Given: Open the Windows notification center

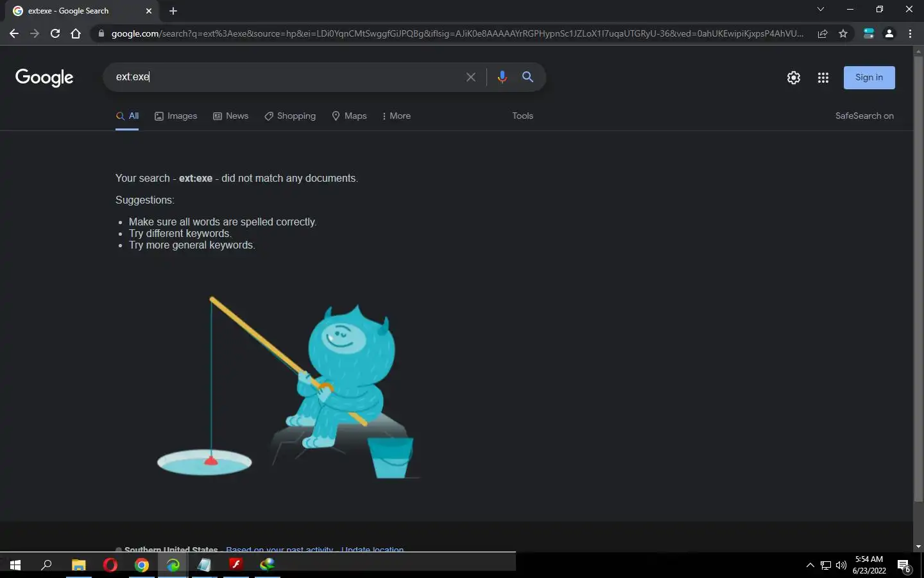Looking at the screenshot, I should click(x=904, y=566).
